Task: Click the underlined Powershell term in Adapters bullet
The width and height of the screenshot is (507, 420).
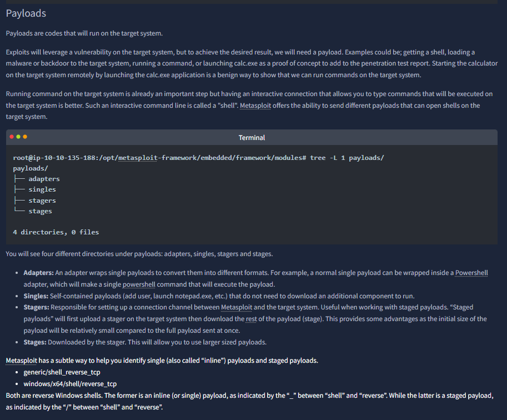Action: point(471,273)
